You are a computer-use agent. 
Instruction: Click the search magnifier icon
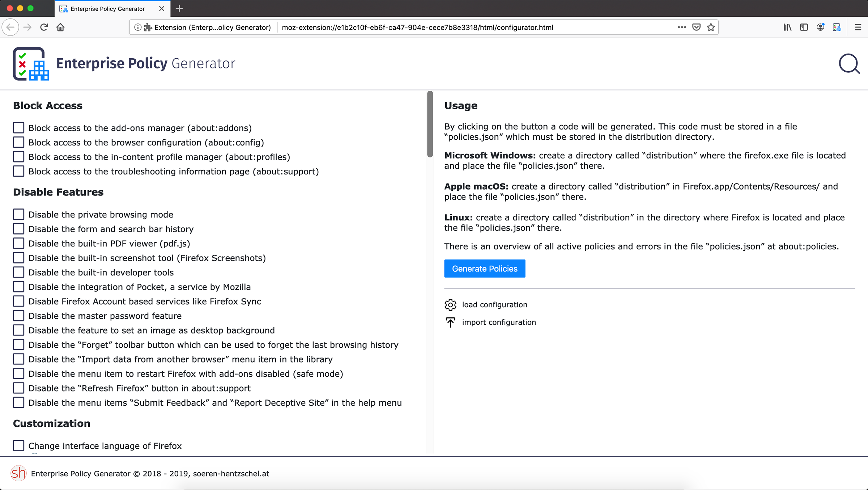click(x=849, y=64)
